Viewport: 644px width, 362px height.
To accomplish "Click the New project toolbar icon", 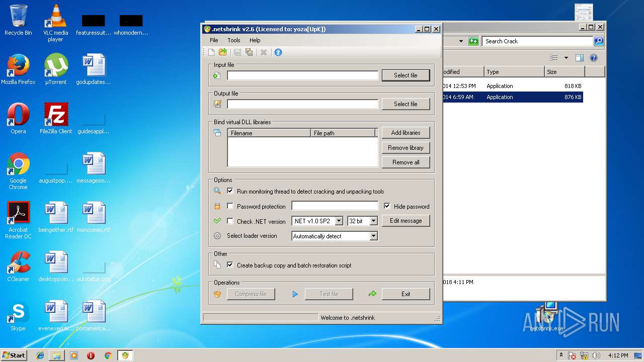I will pos(211,52).
